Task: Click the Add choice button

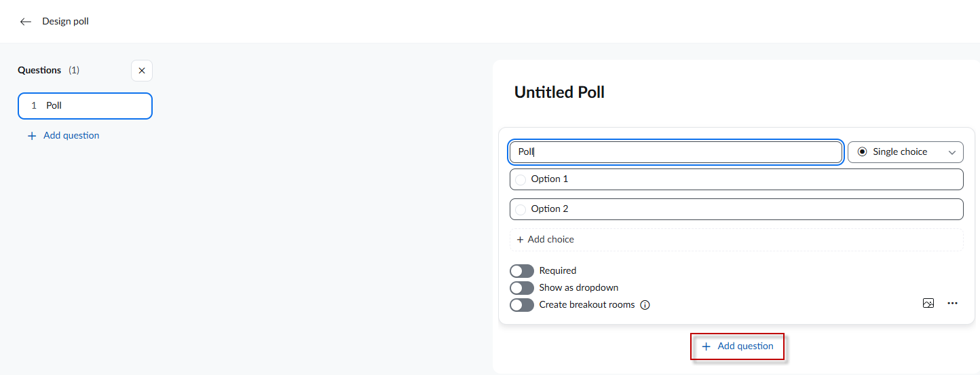Action: (x=550, y=240)
